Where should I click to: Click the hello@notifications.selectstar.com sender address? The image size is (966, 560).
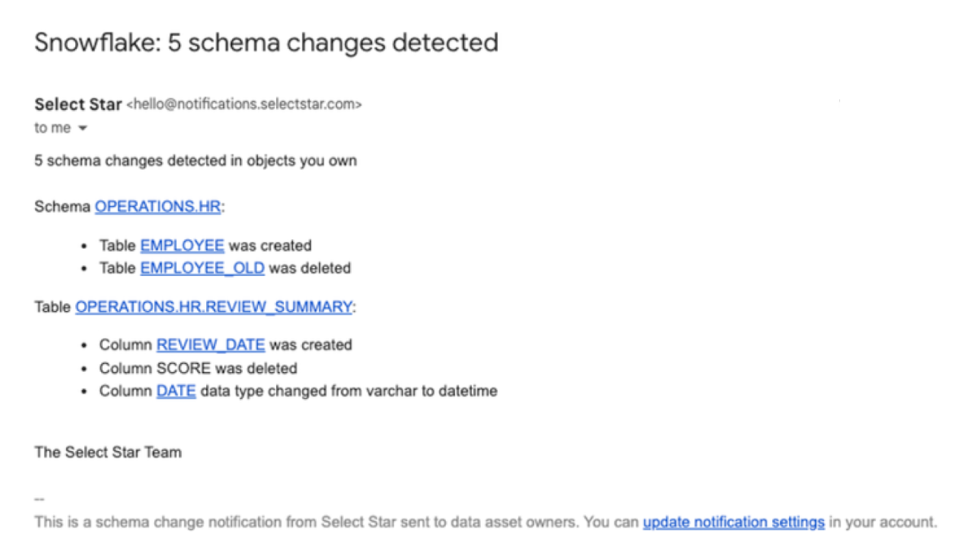click(244, 104)
